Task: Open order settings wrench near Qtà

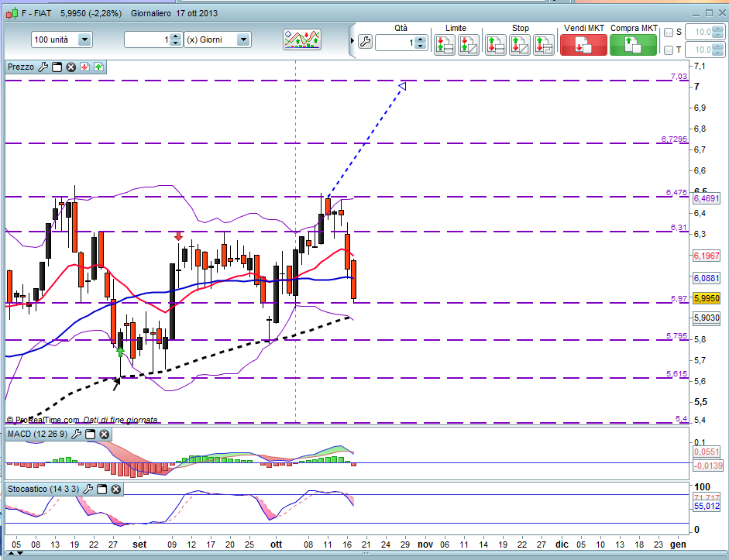Action: [x=366, y=43]
